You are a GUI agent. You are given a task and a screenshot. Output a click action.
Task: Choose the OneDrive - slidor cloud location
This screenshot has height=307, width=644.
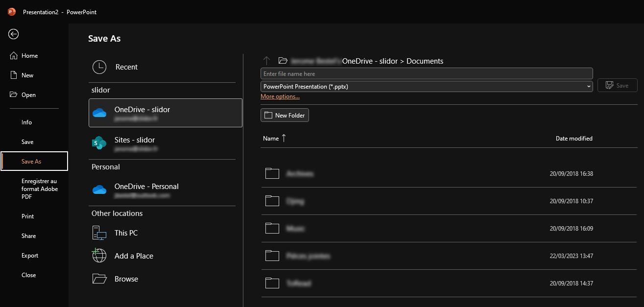(166, 113)
